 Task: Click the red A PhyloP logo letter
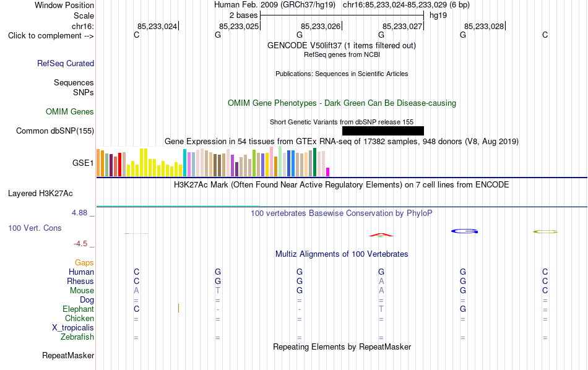pos(381,235)
